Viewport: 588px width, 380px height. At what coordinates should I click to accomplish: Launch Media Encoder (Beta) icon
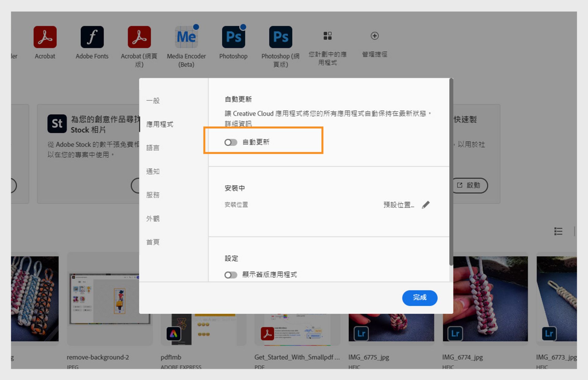[186, 37]
